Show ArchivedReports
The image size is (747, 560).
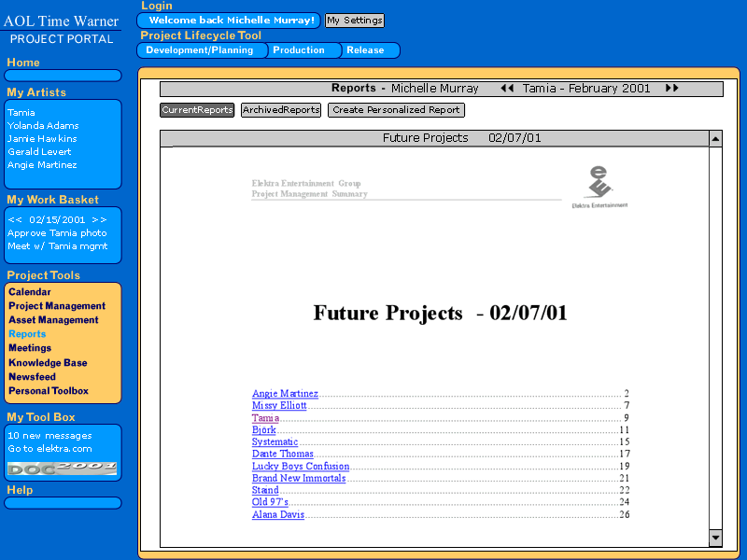tap(281, 110)
